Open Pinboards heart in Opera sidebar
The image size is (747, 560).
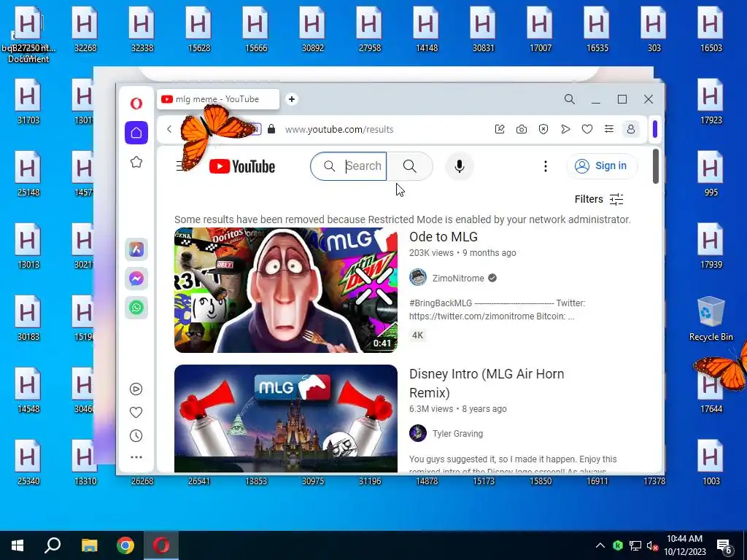point(136,413)
